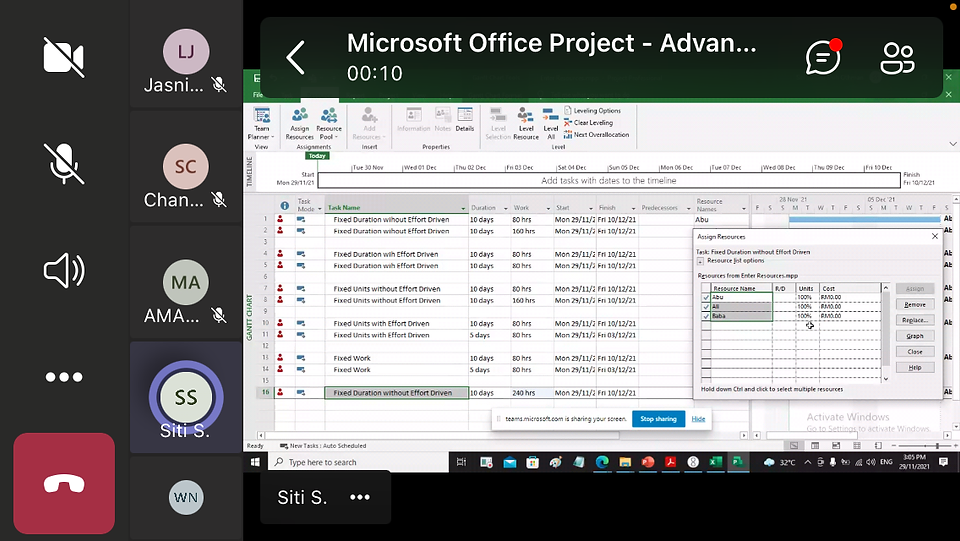Select the LJ participant avatar
960x541 pixels.
tap(186, 51)
